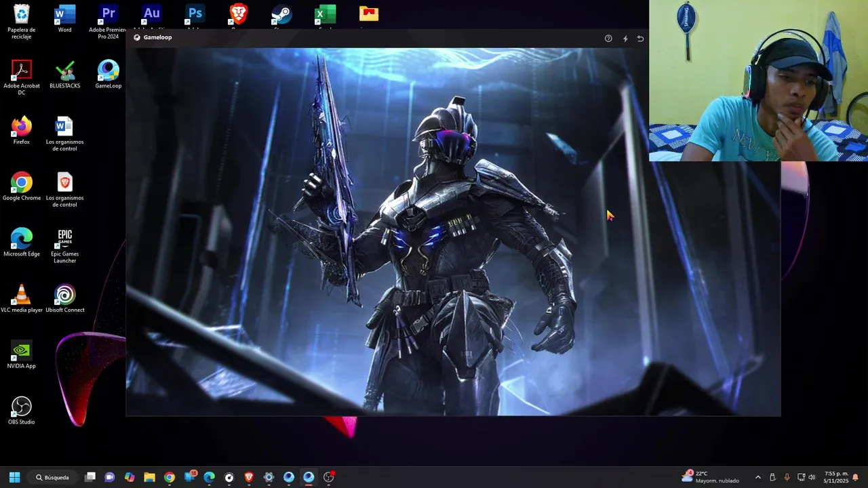Select the VLC media player desktop icon
This screenshot has height=488, width=868.
coord(22,299)
